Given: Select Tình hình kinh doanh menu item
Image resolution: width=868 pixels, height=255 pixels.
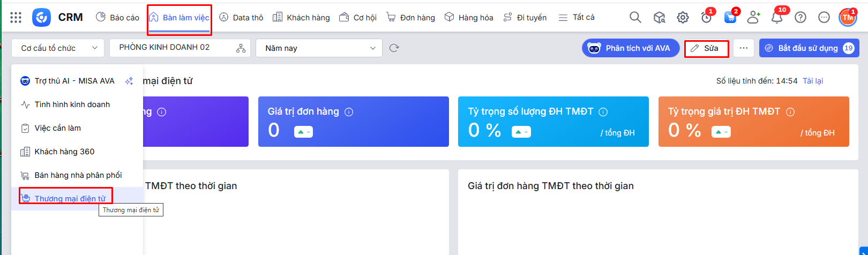Looking at the screenshot, I should click(x=72, y=104).
